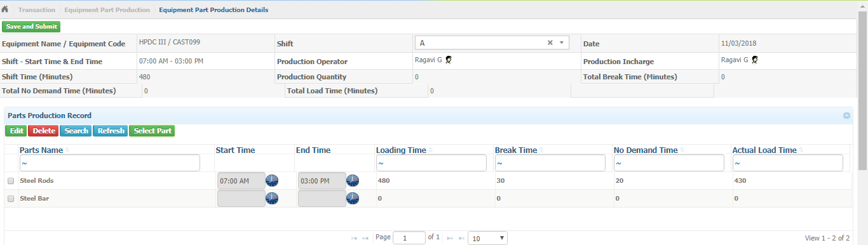Click Steel Bar empty end time field
The image size is (868, 245).
(x=322, y=199)
